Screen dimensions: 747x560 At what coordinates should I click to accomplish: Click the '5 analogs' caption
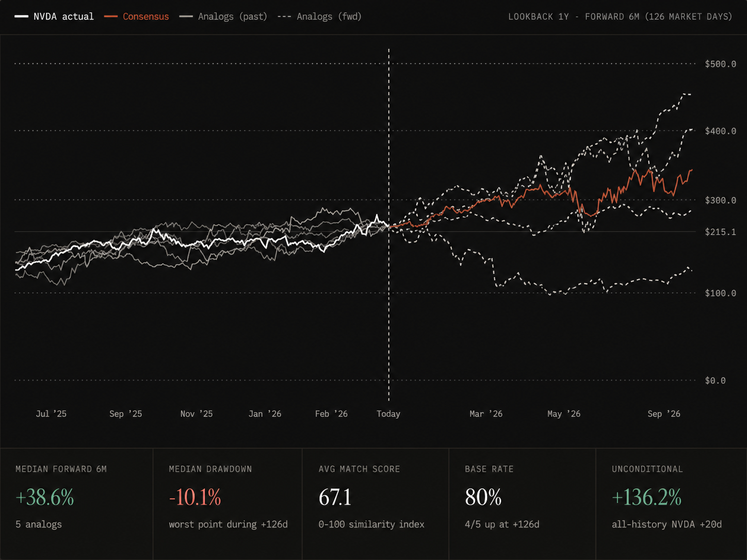pyautogui.click(x=39, y=524)
